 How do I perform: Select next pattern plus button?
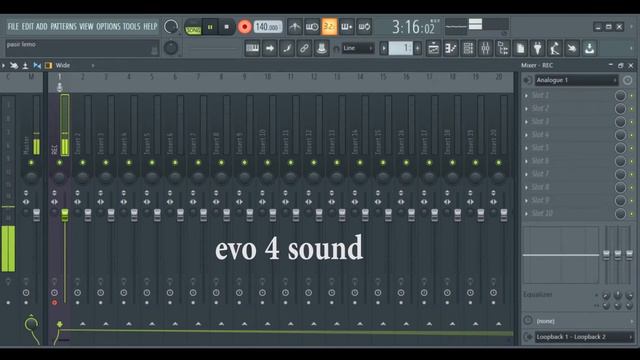[417, 49]
